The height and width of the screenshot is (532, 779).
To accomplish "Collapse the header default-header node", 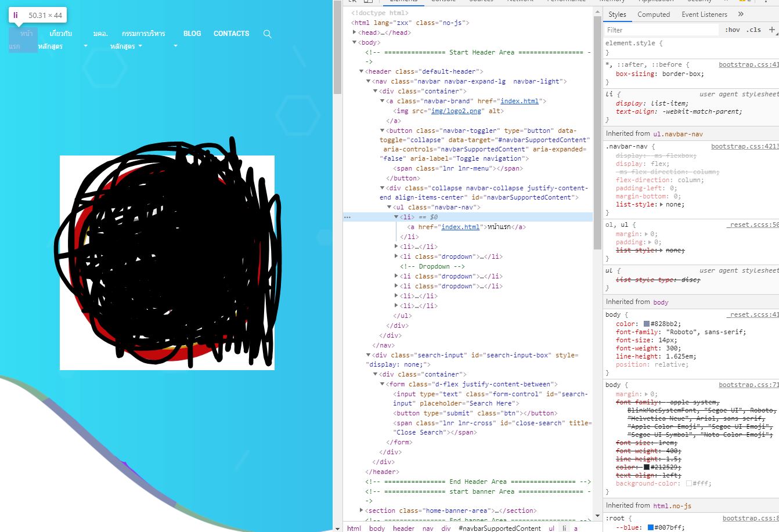I will tap(361, 71).
